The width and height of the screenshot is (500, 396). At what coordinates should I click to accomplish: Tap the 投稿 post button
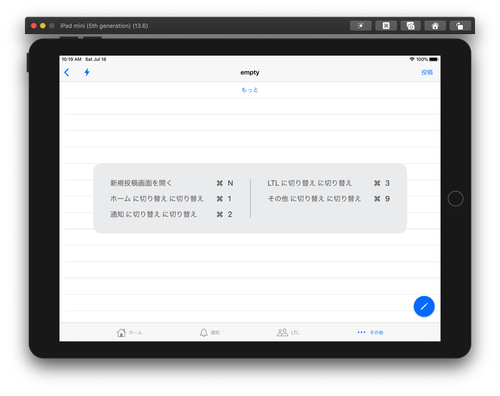tap(427, 72)
